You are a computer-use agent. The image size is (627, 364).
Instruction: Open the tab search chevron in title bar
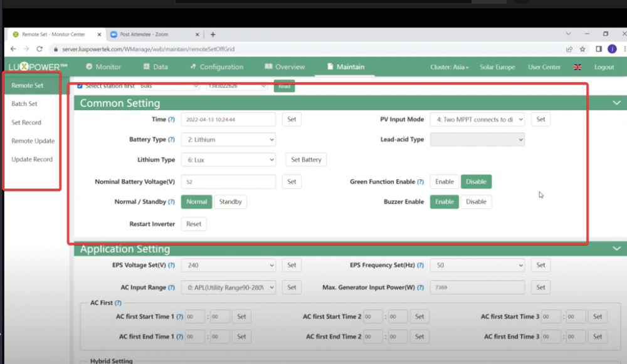[x=568, y=34]
